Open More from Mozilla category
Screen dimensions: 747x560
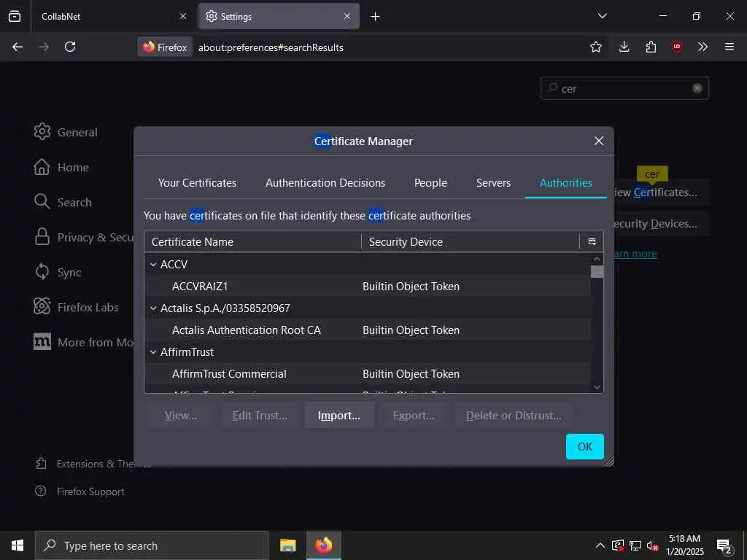click(x=83, y=342)
